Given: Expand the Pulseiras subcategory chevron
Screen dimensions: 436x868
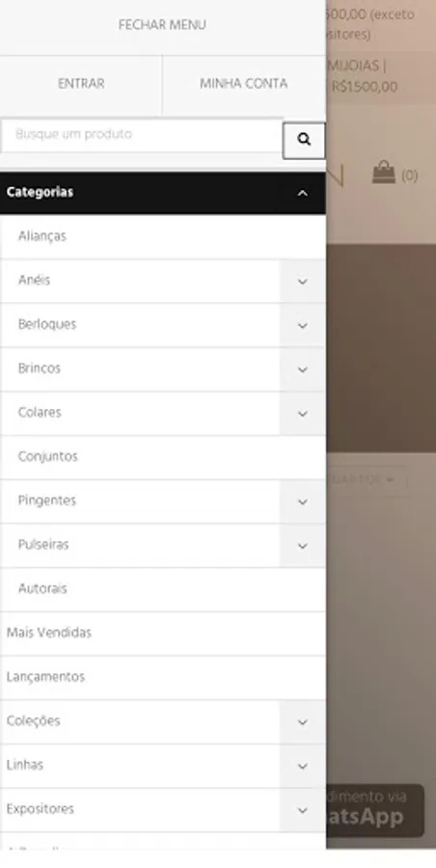Looking at the screenshot, I should (x=303, y=546).
